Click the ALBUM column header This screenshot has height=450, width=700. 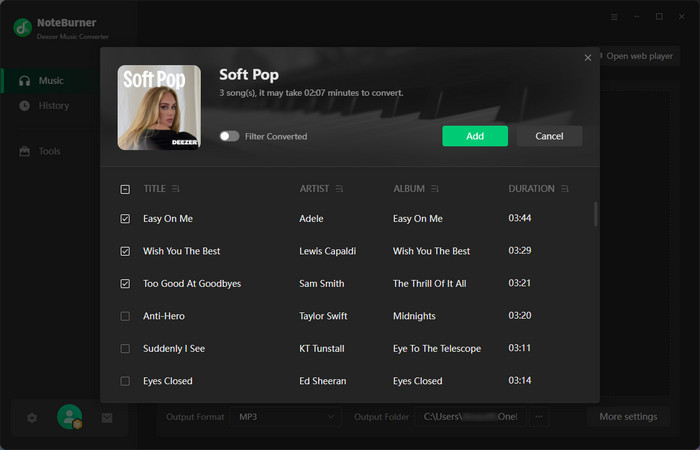pyautogui.click(x=409, y=189)
